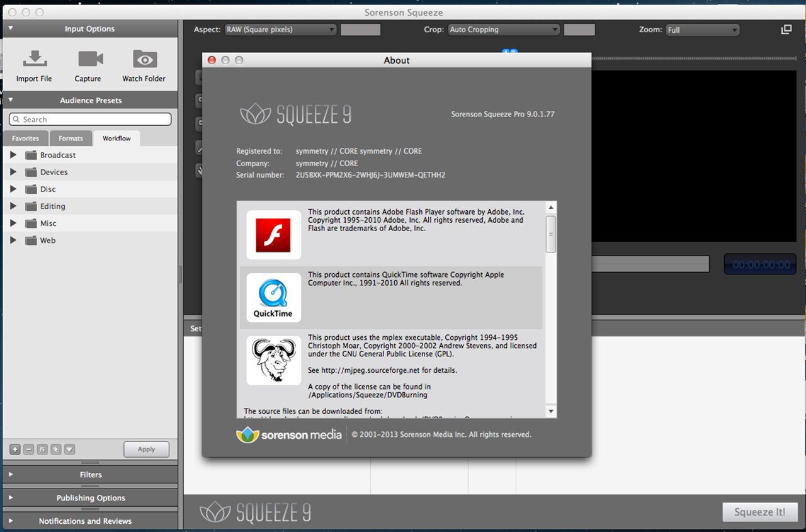Image resolution: width=806 pixels, height=532 pixels.
Task: Click the GNU gnu head icon
Action: [273, 361]
